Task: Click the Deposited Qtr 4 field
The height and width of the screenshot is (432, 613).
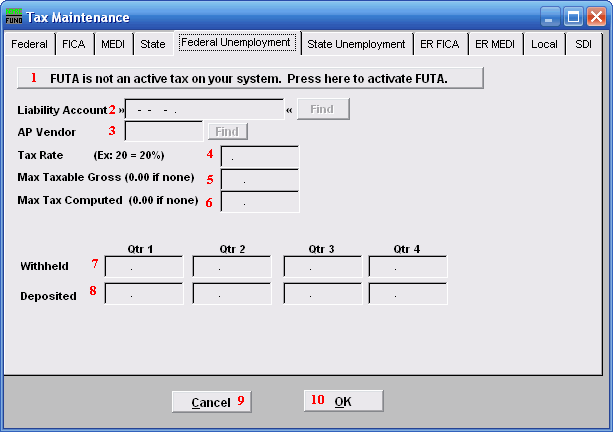Action: coord(407,294)
